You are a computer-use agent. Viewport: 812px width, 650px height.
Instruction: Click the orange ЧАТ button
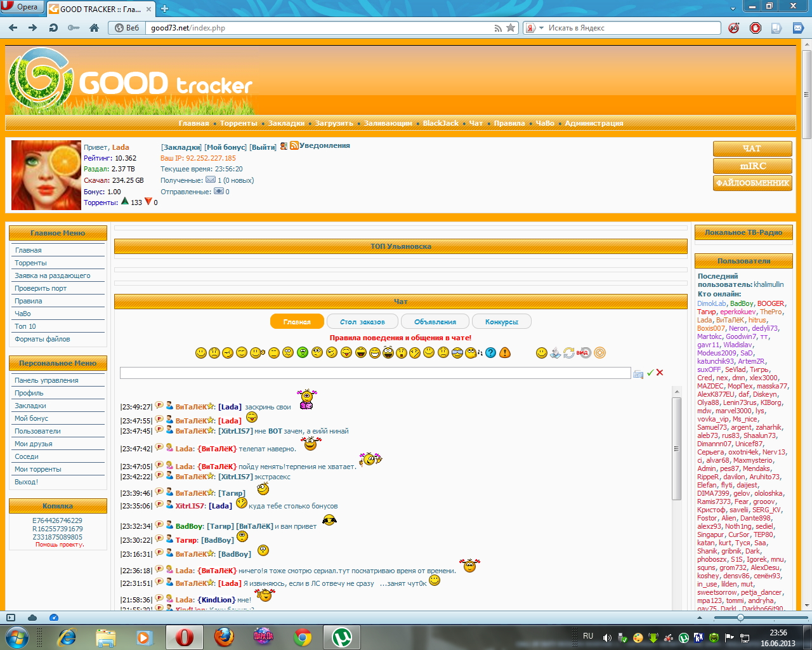752,149
